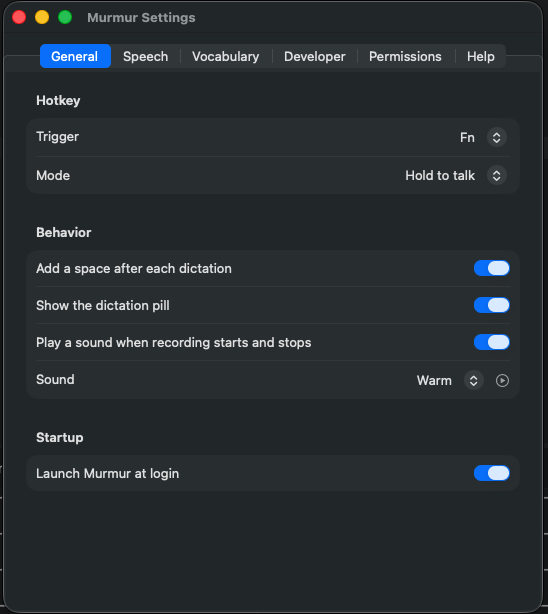Viewport: 548px width, 614px height.
Task: Click the Trigger label
Action: pyautogui.click(x=58, y=137)
